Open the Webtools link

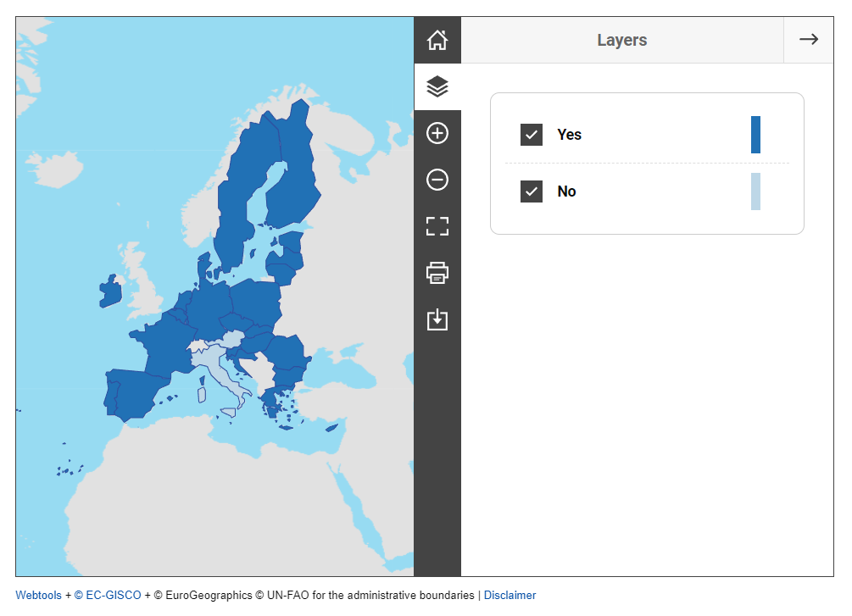click(x=38, y=596)
